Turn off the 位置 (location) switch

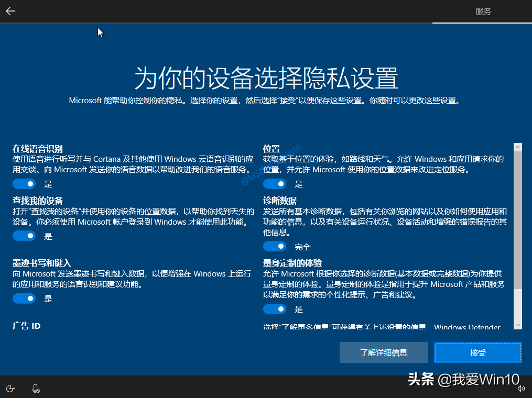[275, 183]
